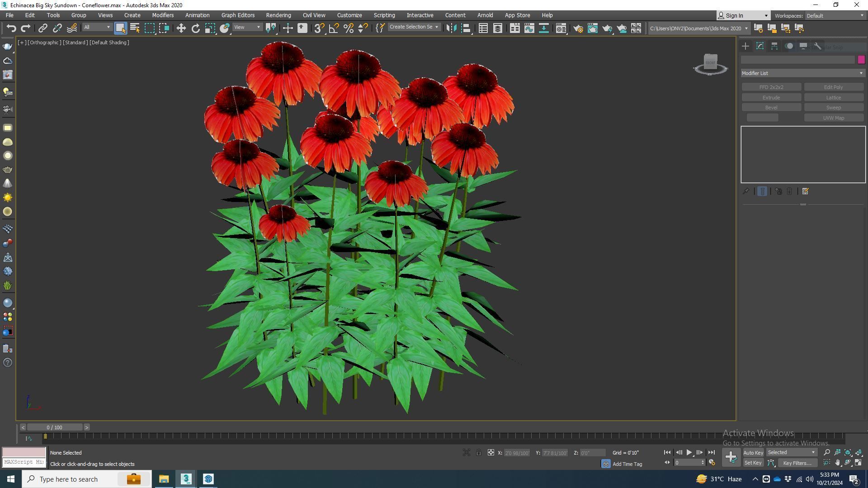This screenshot has width=868, height=488.
Task: Open the Modifier List dropdown
Action: click(x=803, y=73)
